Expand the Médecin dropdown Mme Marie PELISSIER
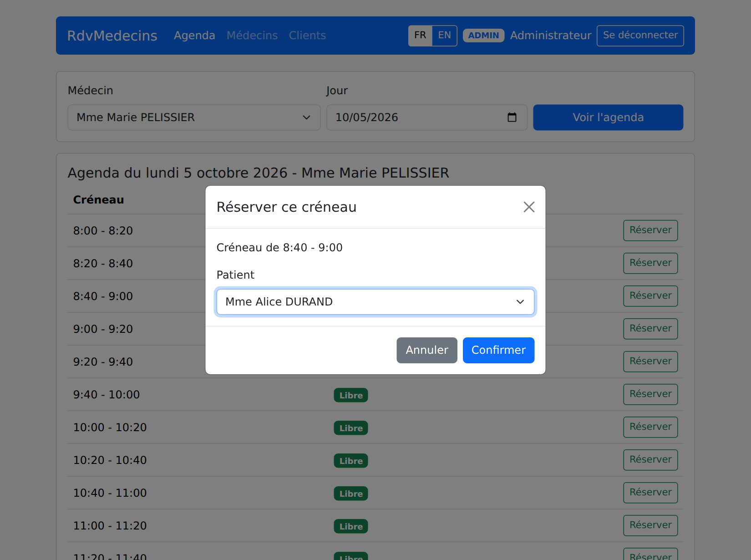This screenshot has width=751, height=560. [194, 117]
